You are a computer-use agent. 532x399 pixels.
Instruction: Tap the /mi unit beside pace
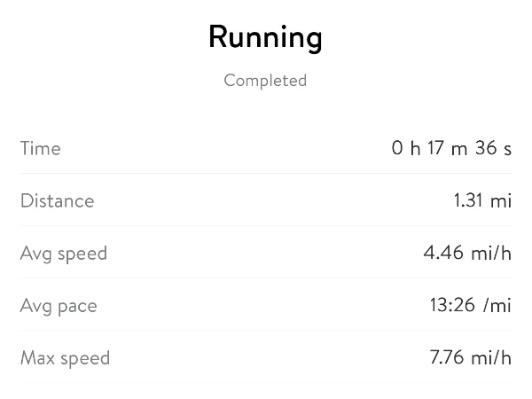pyautogui.click(x=498, y=306)
